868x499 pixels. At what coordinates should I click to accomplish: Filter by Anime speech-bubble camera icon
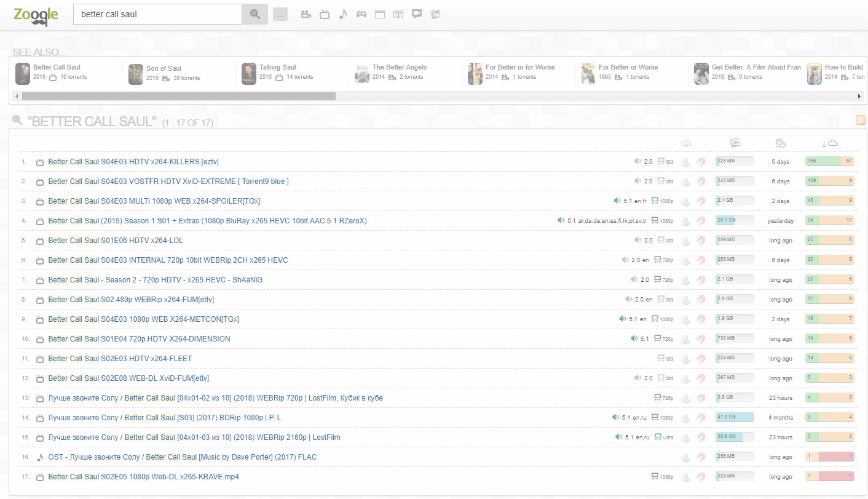(417, 14)
